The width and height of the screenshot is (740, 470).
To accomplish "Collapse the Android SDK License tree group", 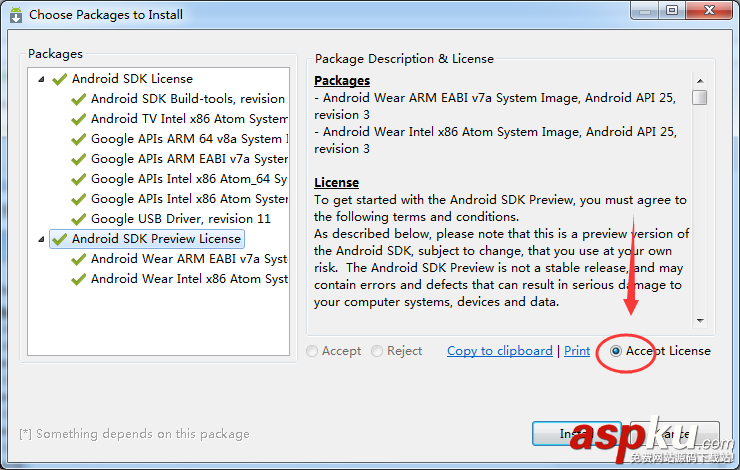I will pyautogui.click(x=41, y=79).
